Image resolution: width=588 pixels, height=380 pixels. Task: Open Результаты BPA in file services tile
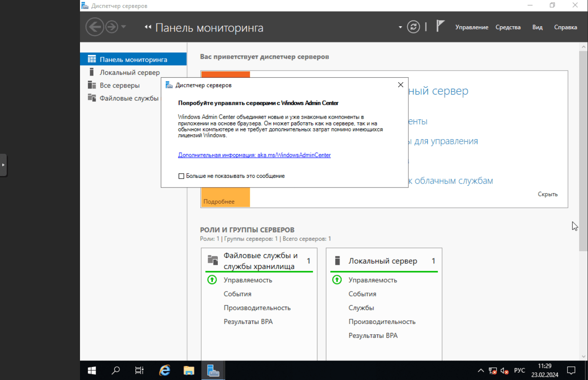pyautogui.click(x=248, y=321)
